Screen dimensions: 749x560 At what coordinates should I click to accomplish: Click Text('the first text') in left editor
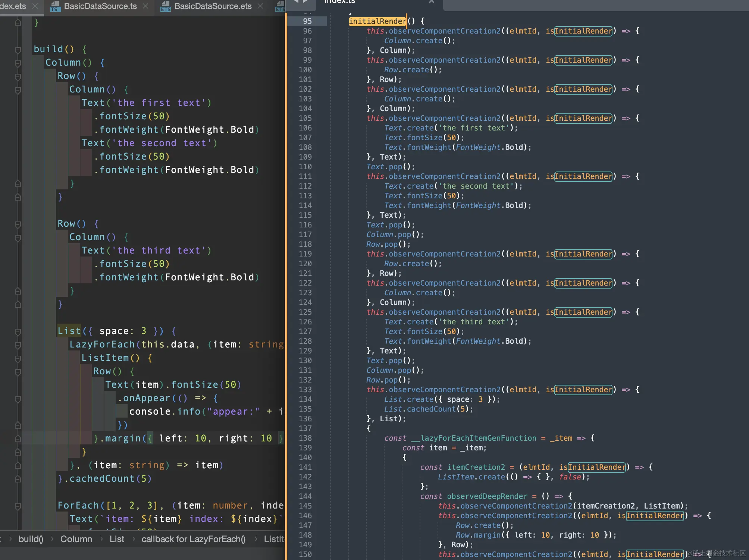point(147,103)
